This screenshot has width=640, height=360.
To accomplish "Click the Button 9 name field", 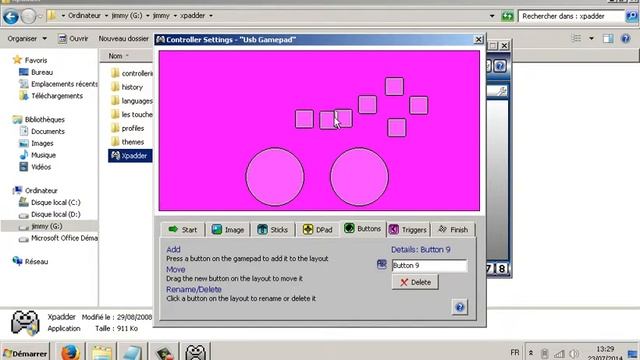I will click(429, 265).
